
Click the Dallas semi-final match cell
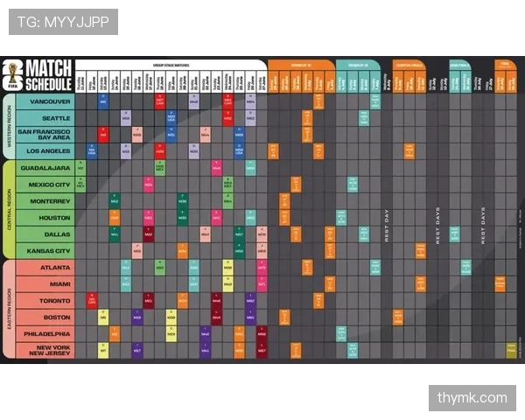pyautogui.click(x=454, y=234)
